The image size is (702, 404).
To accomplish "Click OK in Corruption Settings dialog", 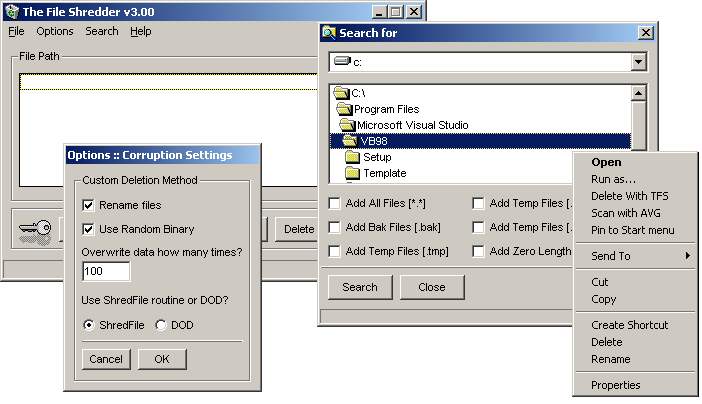I will click(162, 359).
